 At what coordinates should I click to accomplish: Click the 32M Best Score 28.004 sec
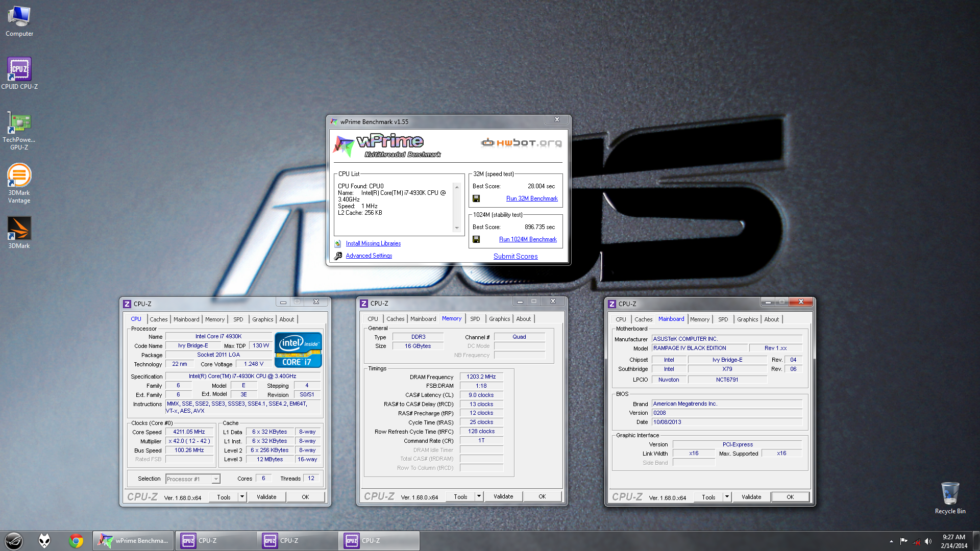(541, 186)
